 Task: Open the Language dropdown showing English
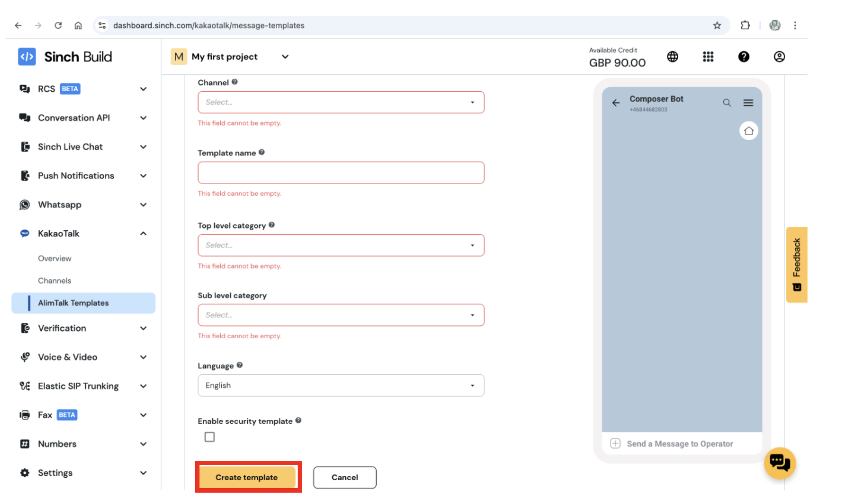coord(341,385)
